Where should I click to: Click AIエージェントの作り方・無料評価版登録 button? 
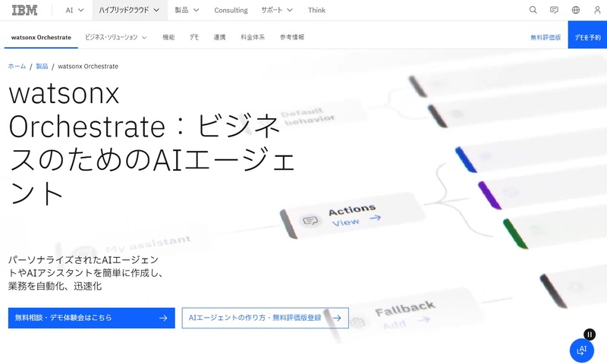click(x=265, y=318)
